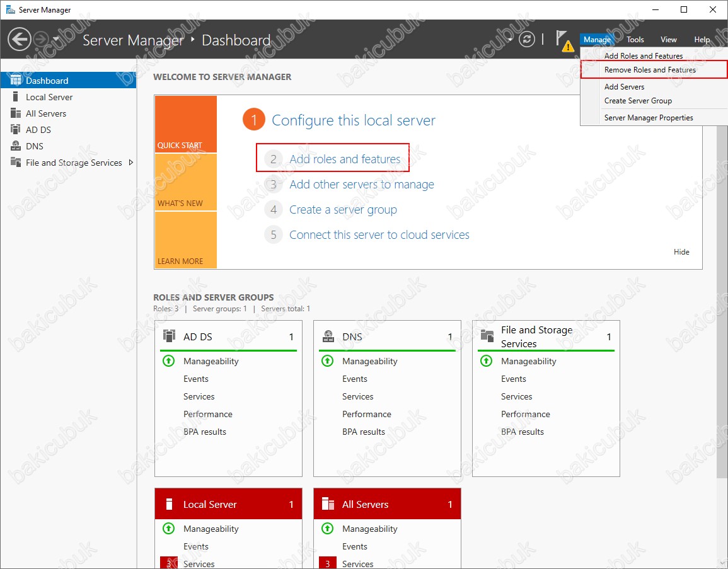728x569 pixels.
Task: Click the forward navigation arrow
Action: (x=42, y=40)
